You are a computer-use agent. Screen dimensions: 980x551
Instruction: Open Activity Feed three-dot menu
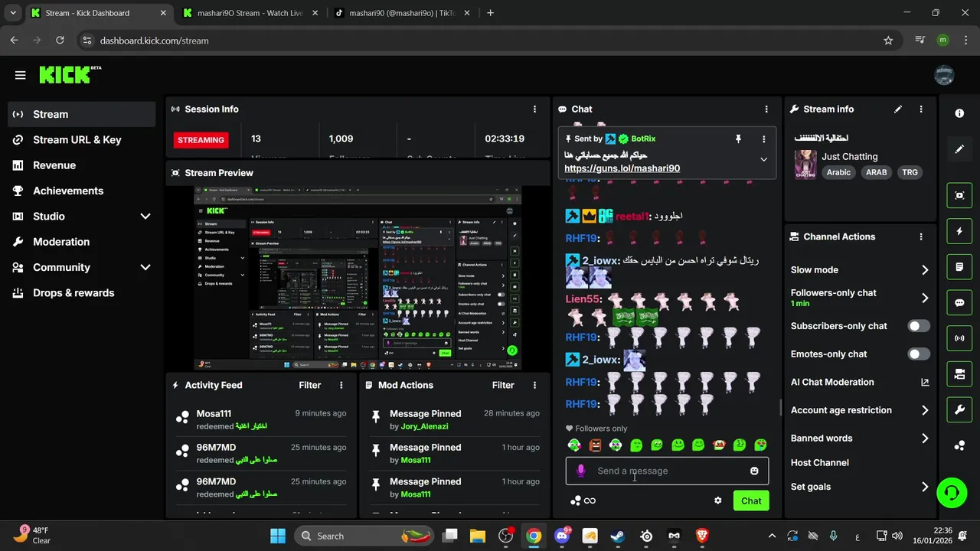pos(341,386)
